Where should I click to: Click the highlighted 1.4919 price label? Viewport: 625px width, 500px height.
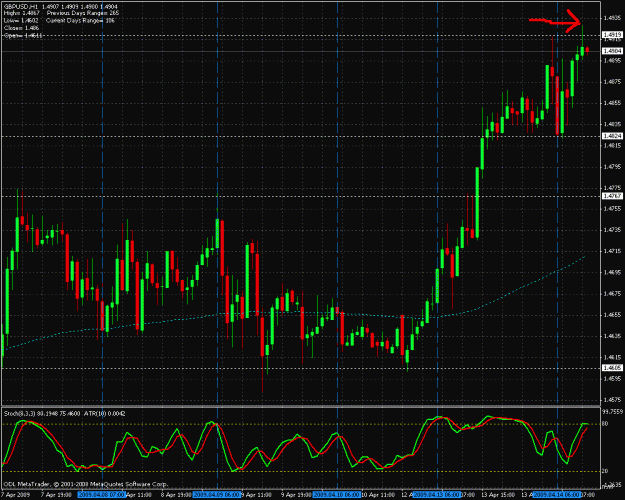tap(613, 35)
